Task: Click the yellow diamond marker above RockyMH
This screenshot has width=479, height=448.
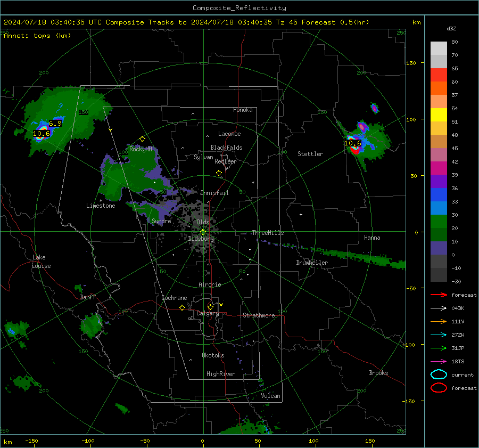Action: [142, 139]
